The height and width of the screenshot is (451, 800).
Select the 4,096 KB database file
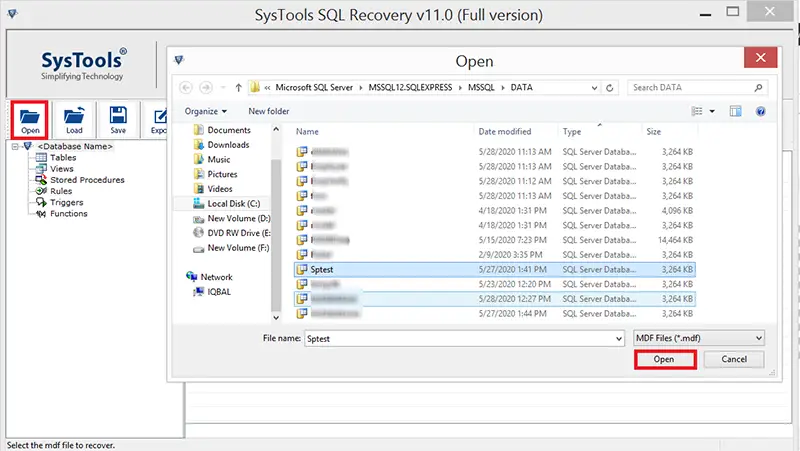(x=494, y=211)
